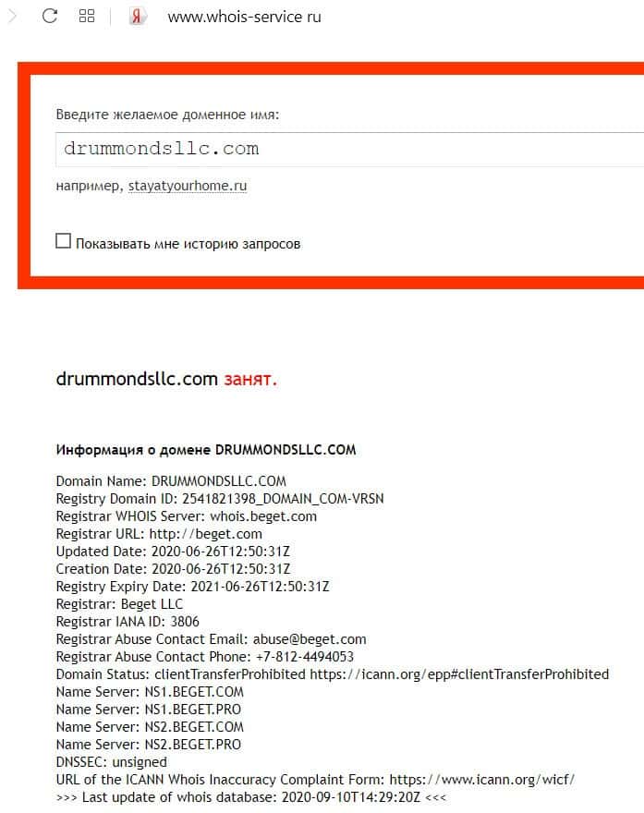Open the stayatyourhome.ru example link
644x813 pixels.
click(188, 186)
